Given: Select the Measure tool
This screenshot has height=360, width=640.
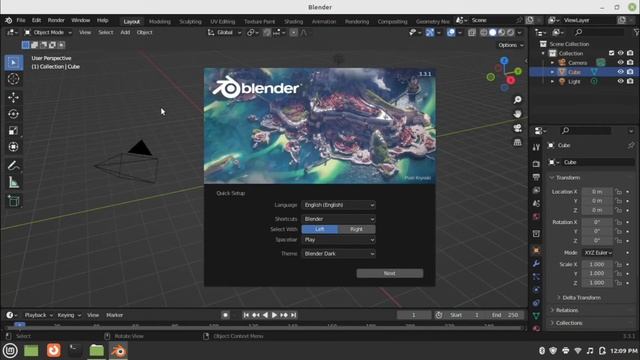Looking at the screenshot, I should coord(13,182).
